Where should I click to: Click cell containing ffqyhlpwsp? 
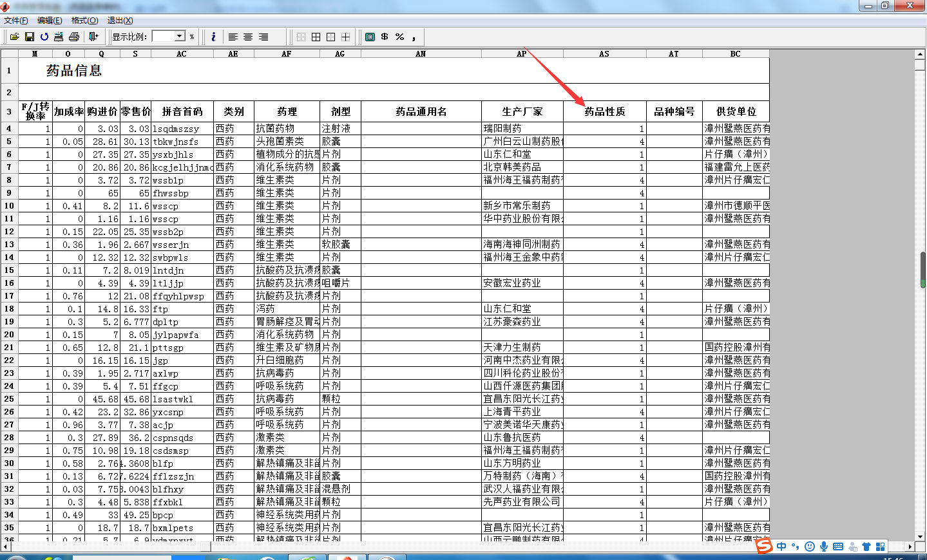(182, 296)
